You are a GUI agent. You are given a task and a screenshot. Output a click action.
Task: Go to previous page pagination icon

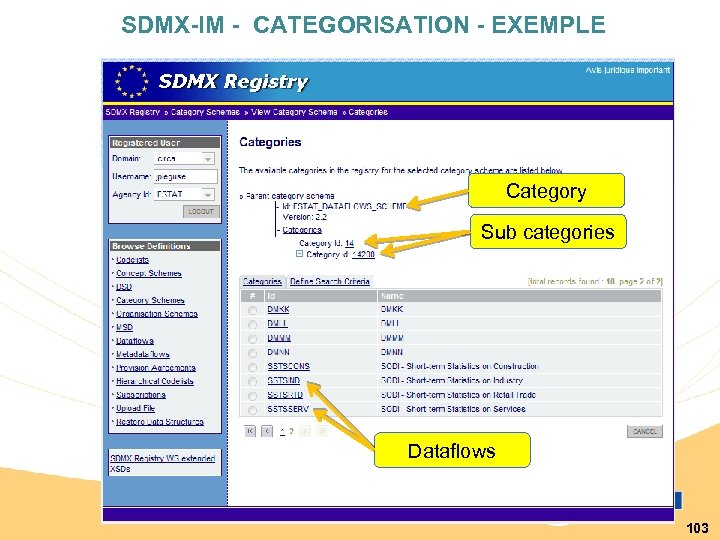[x=267, y=431]
